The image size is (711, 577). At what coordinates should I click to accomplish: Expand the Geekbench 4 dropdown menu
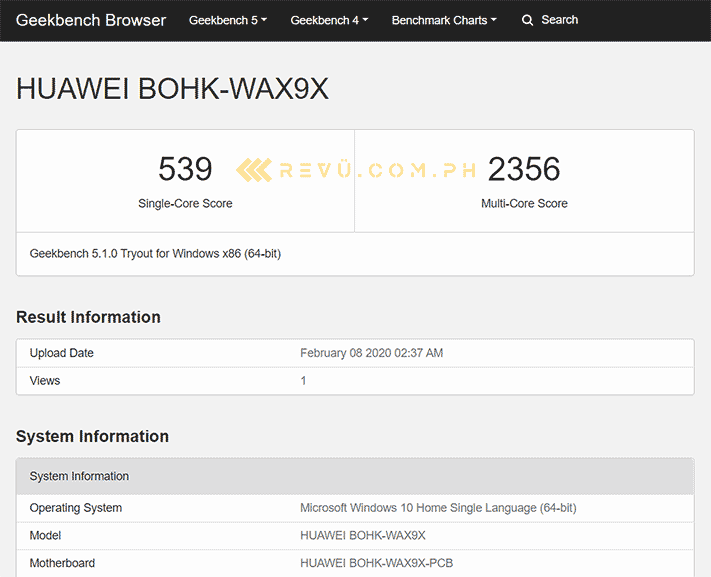coord(329,20)
